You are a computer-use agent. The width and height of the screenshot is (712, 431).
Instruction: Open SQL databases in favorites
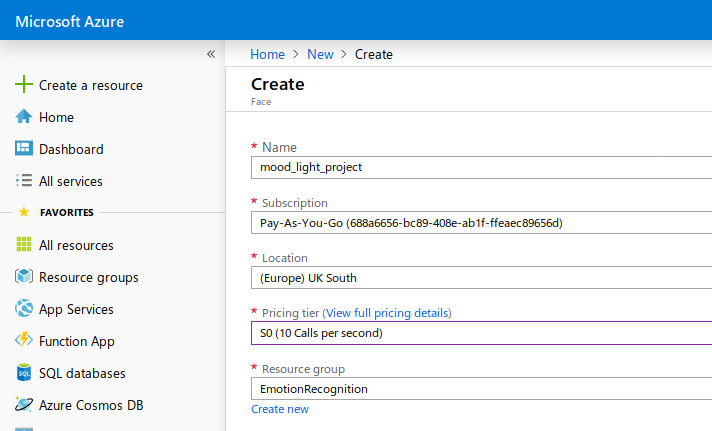82,373
